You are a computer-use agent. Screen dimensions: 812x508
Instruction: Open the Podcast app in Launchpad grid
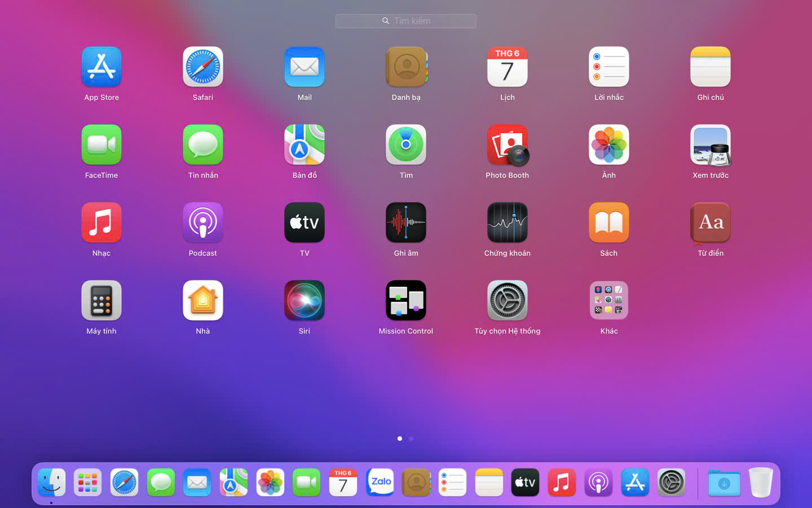coord(203,223)
